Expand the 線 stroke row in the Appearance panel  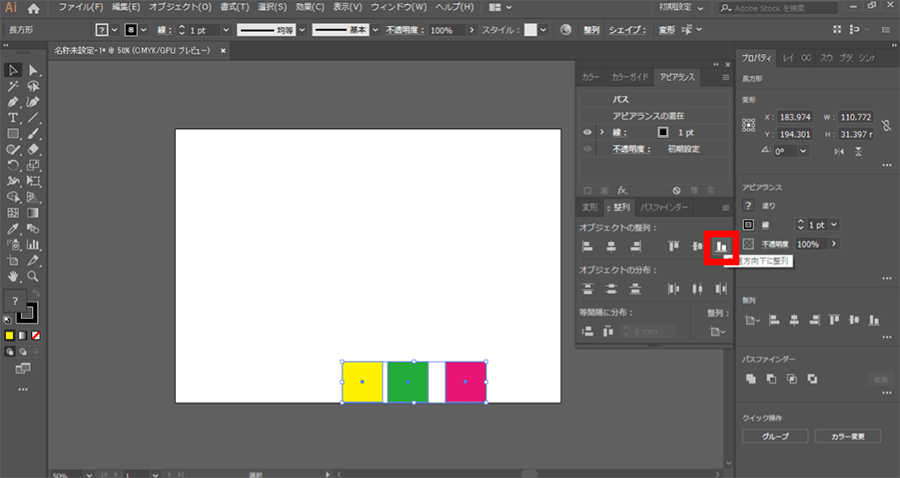[x=601, y=132]
